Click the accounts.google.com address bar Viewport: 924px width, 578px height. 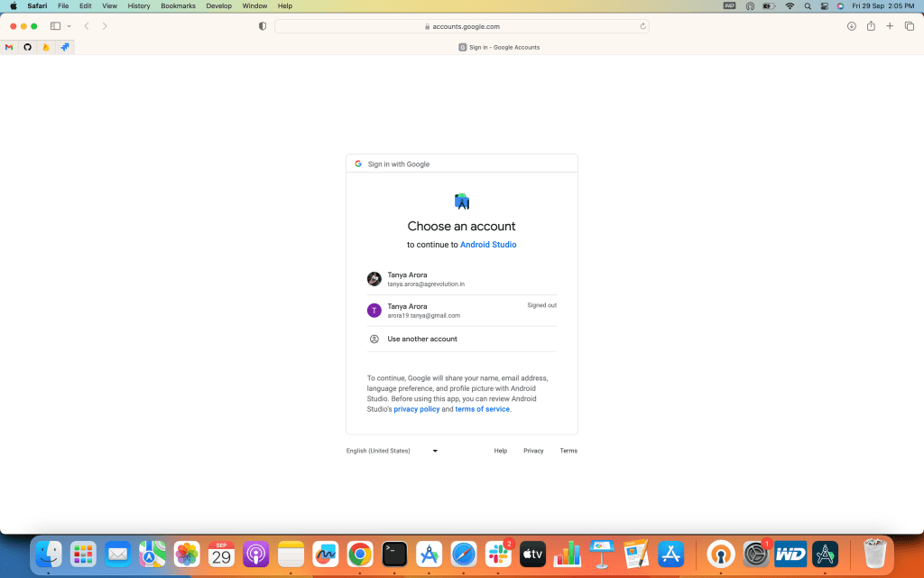click(461, 26)
